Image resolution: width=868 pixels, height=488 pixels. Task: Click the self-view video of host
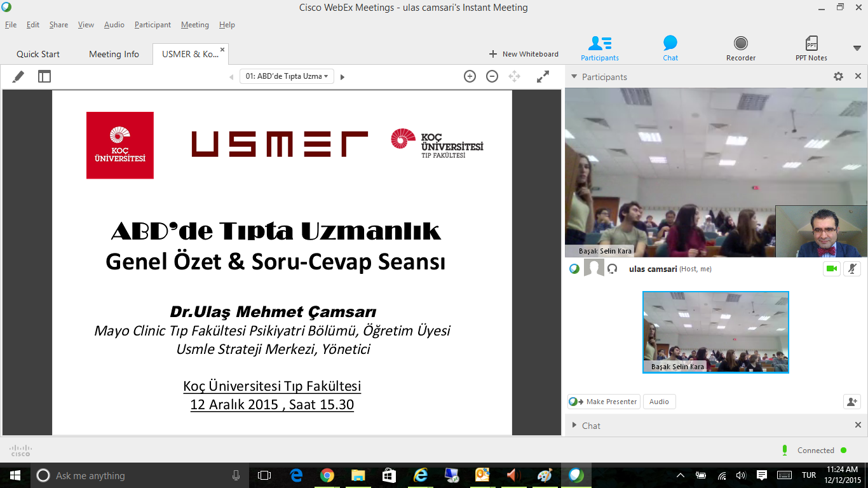(x=822, y=231)
